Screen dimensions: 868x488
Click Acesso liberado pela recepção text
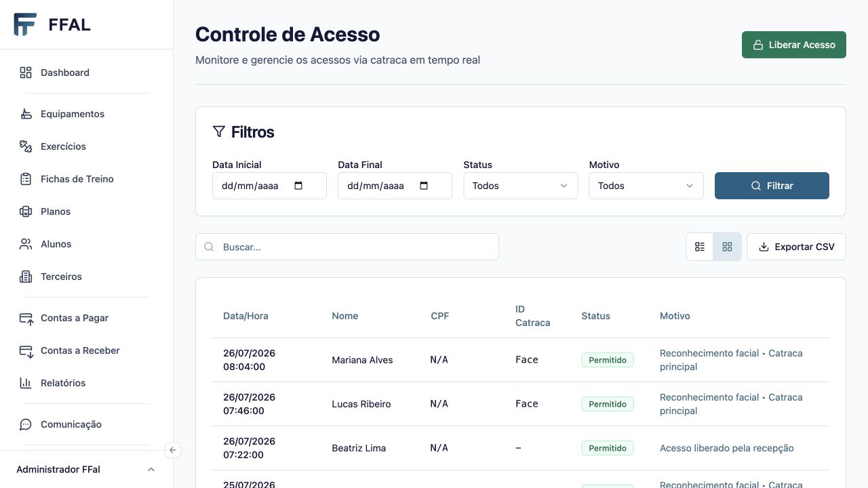[x=727, y=448]
